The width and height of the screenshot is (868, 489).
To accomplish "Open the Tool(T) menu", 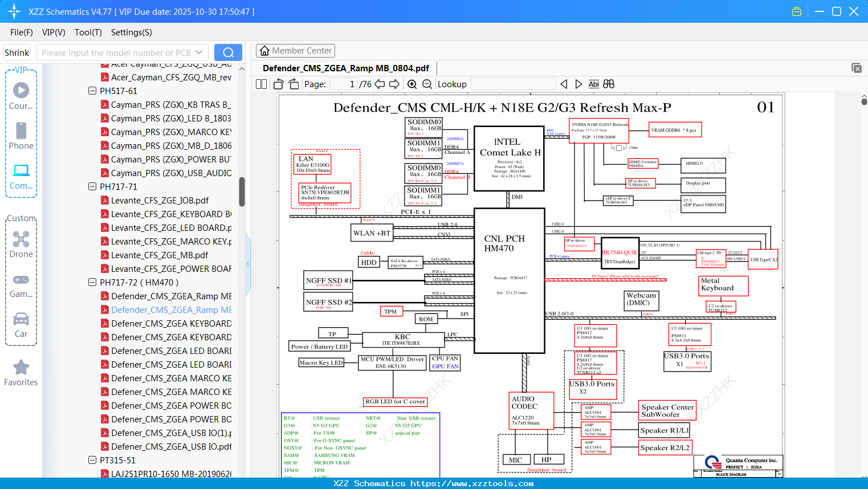I will tap(88, 32).
